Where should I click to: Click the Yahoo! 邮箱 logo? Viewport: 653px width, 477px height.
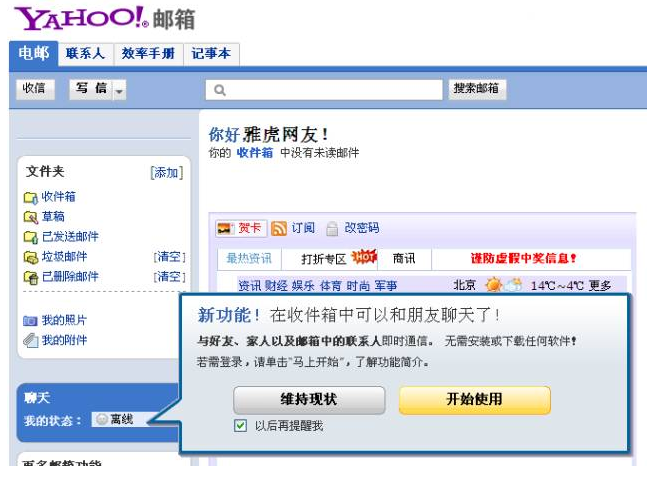coord(105,19)
